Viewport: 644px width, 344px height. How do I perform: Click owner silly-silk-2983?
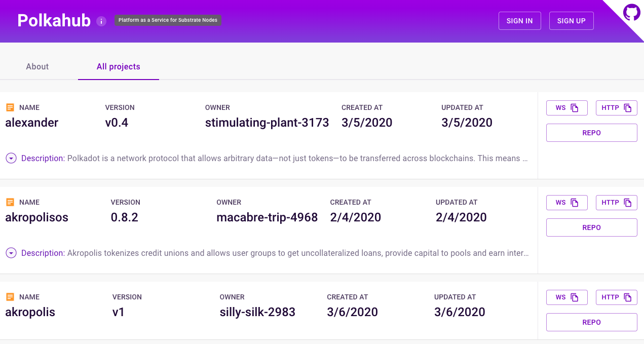(x=257, y=312)
